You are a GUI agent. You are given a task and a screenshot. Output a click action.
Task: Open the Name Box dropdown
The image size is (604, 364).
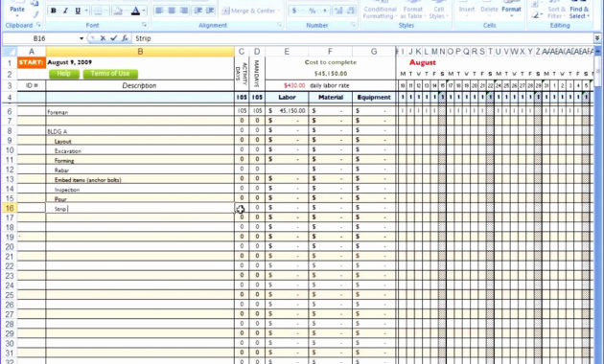coord(81,38)
